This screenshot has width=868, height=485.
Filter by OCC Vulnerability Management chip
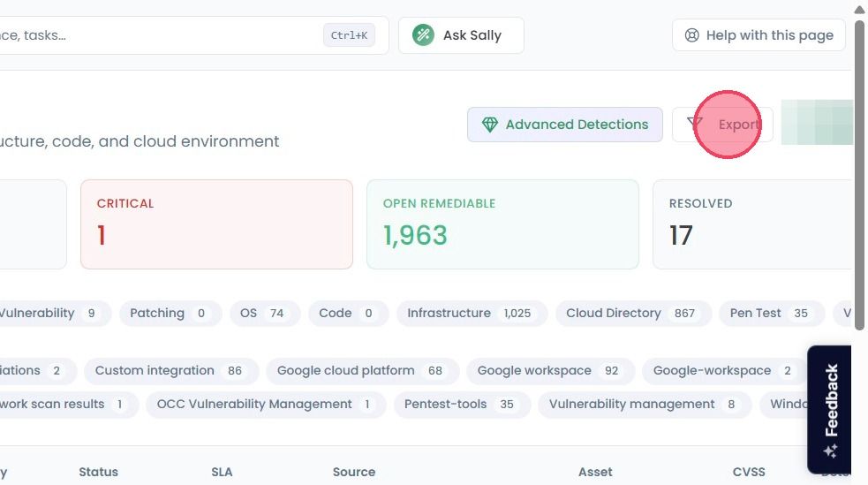[266, 405]
